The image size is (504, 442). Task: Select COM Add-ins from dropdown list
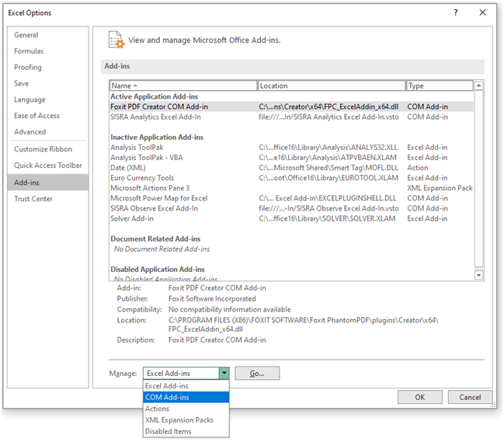tap(167, 397)
